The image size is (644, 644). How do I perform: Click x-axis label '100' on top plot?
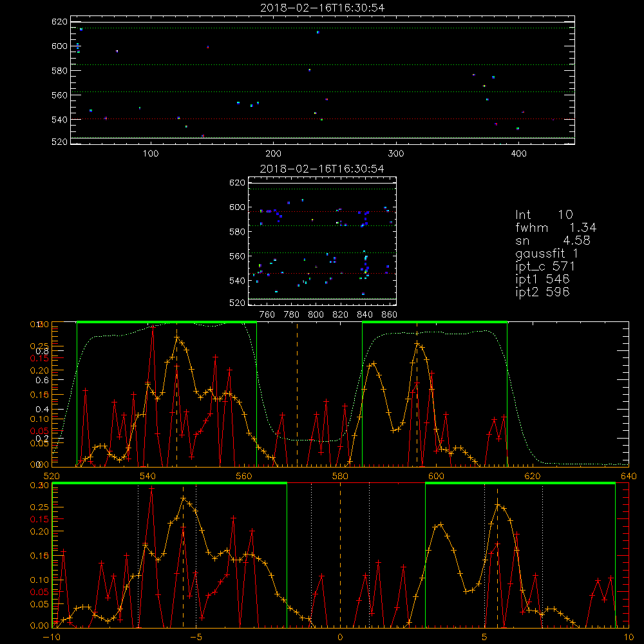(x=151, y=154)
